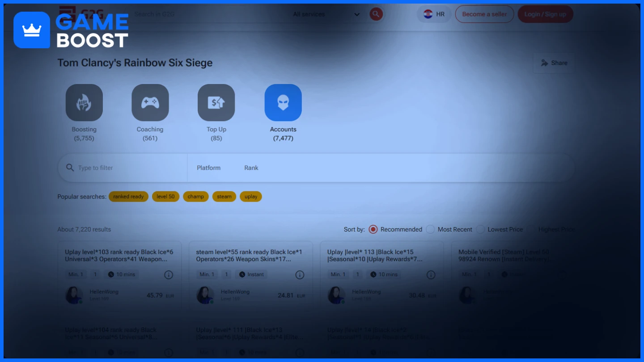Open the steam level*55 listing title
This screenshot has width=644, height=362.
pyautogui.click(x=249, y=256)
